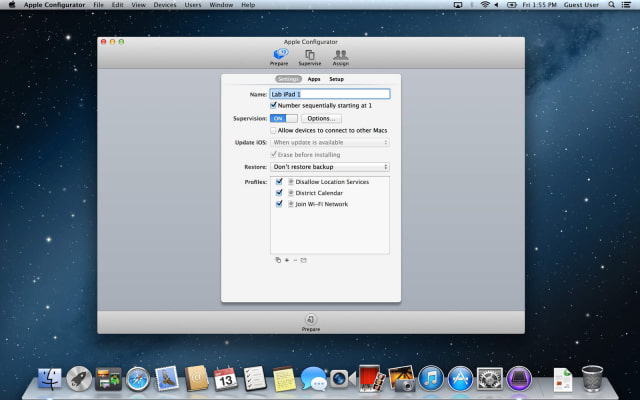The height and width of the screenshot is (400, 640).
Task: Expand the Update iOS dropdown
Action: pos(330,143)
